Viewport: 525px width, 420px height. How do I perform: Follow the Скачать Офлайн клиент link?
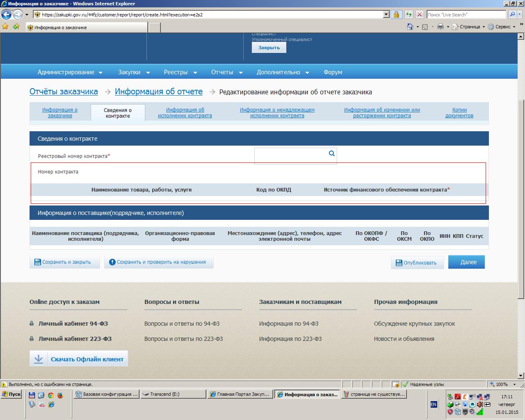[x=79, y=359]
